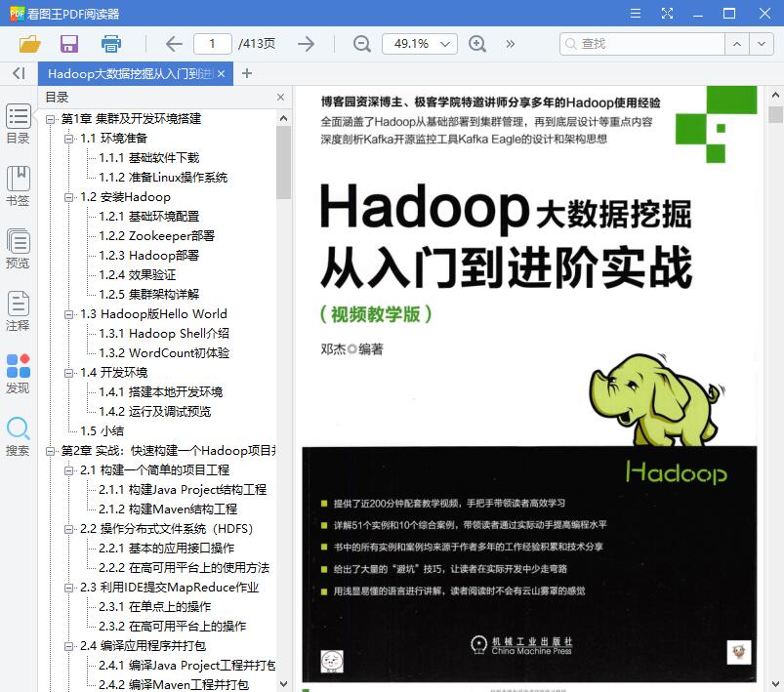Click document view scroll up arrow
This screenshot has height=692, width=784.
point(775,95)
